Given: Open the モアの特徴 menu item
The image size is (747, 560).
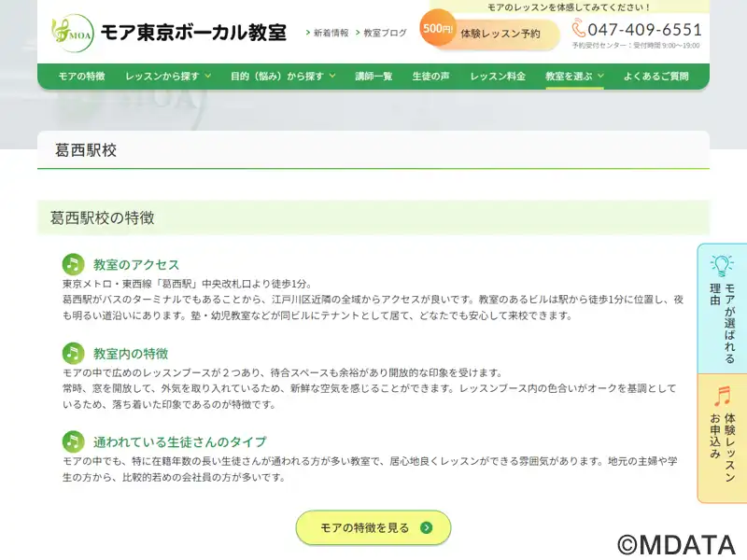Looking at the screenshot, I should (81, 77).
